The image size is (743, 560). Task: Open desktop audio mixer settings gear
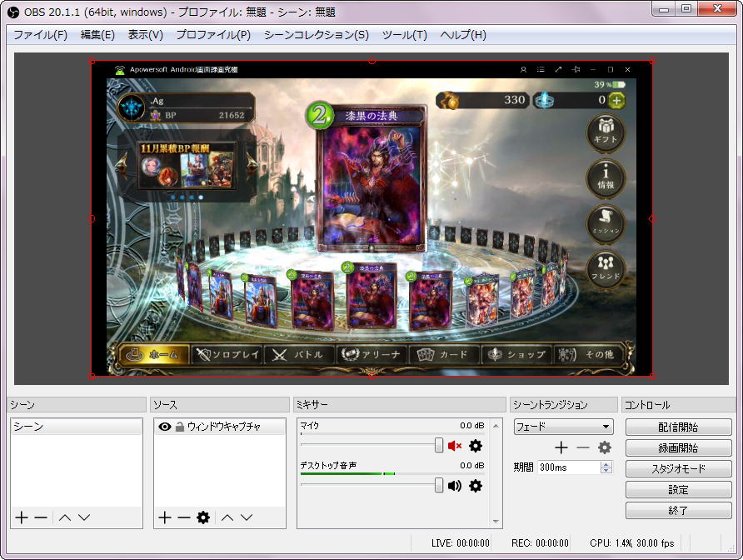tap(476, 486)
